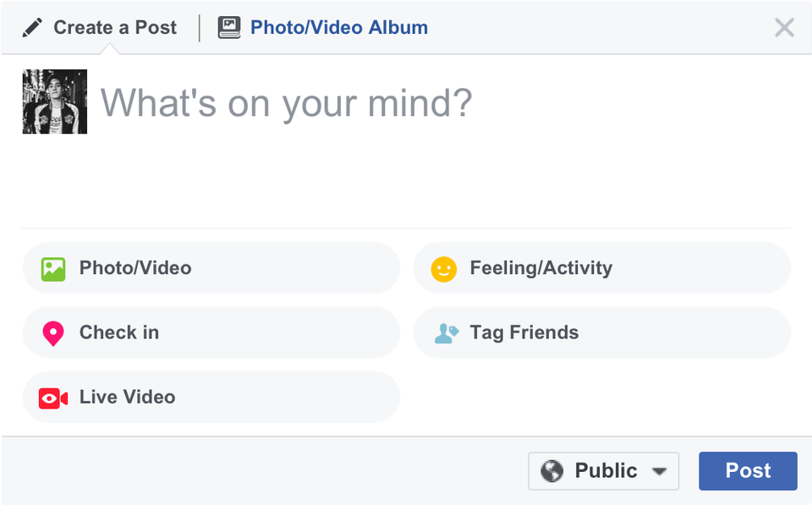This screenshot has height=505, width=812.
Task: Click the pencil icon beside Create a Post
Action: click(x=32, y=28)
